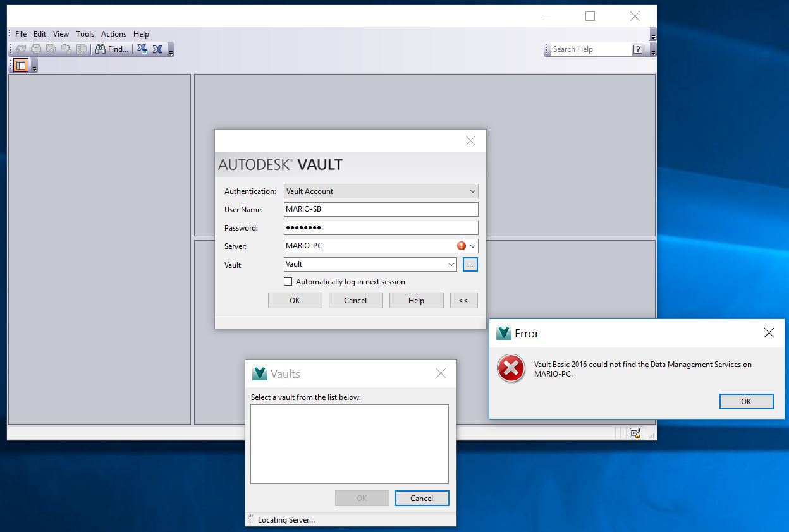Toggle the navigation pane view icon
Image resolution: width=789 pixels, height=532 pixels.
[20, 65]
